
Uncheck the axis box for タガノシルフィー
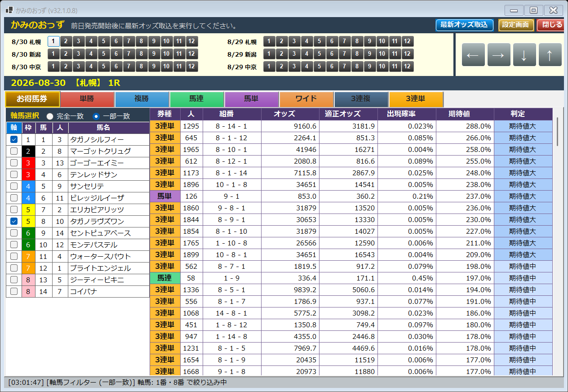14,139
